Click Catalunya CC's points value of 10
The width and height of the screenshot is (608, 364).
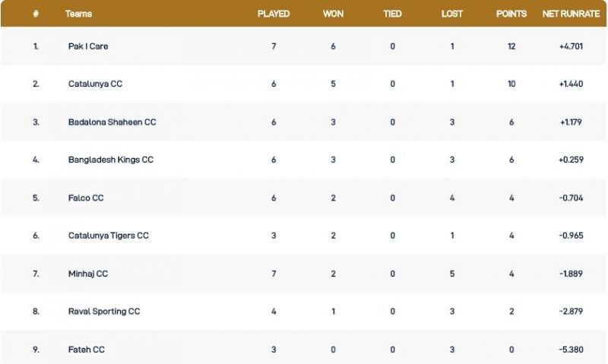pyautogui.click(x=511, y=84)
